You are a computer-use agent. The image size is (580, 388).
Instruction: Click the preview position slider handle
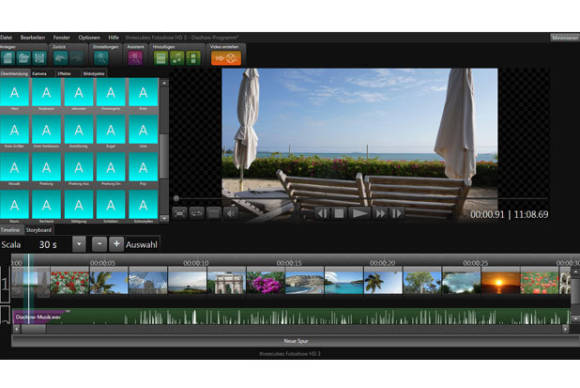point(176,199)
